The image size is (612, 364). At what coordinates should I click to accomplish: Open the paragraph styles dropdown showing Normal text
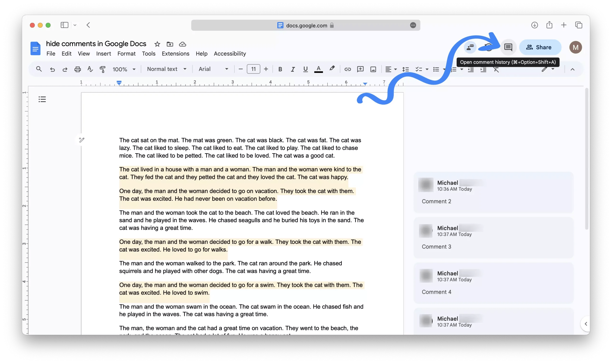(x=166, y=69)
